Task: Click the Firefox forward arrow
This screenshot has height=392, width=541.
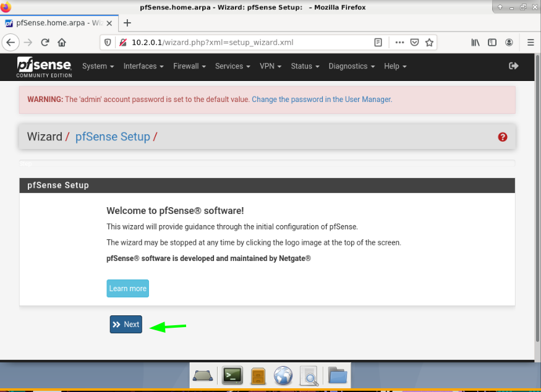Action: 28,43
